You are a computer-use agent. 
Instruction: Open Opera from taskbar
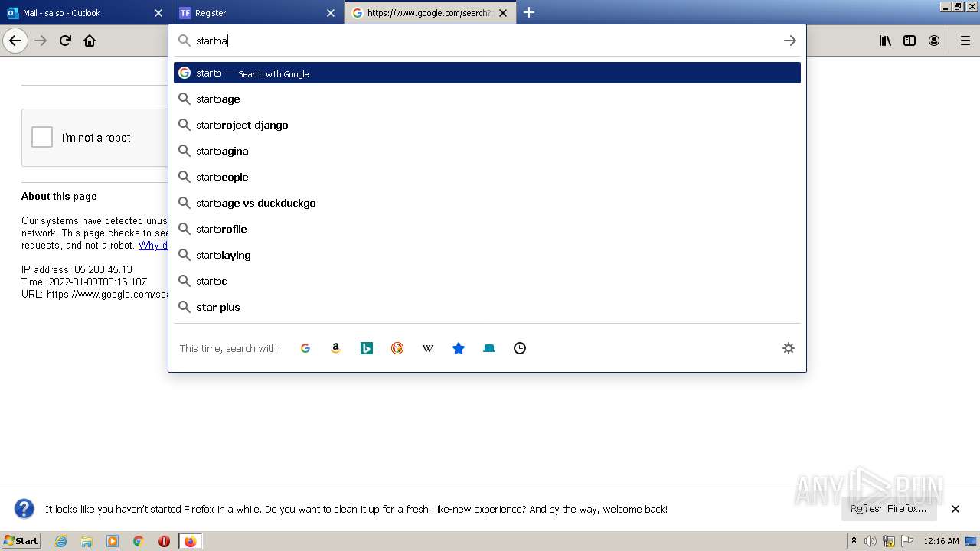pyautogui.click(x=164, y=541)
